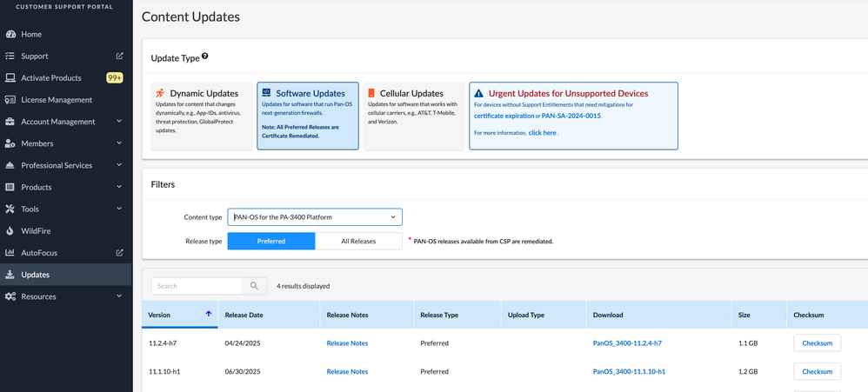Click the date 06/30/2025
This screenshot has width=868, height=392.
point(243,371)
